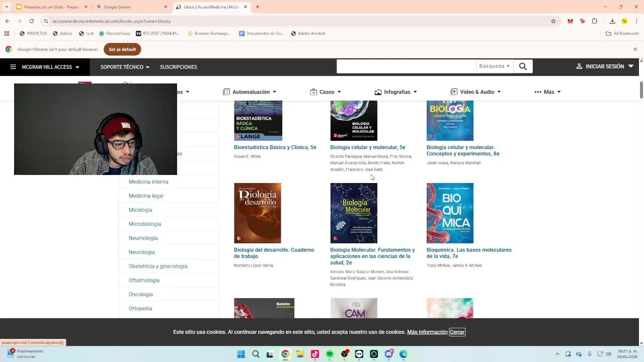Screen dimensions: 644x362
Task: Select Microbiología in the sidebar
Action: (x=145, y=224)
